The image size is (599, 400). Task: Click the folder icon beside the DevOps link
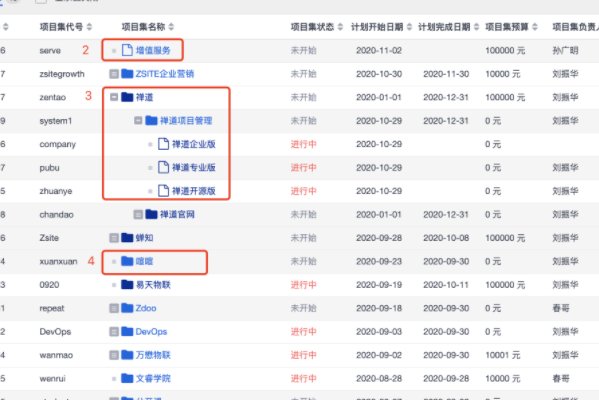(127, 331)
